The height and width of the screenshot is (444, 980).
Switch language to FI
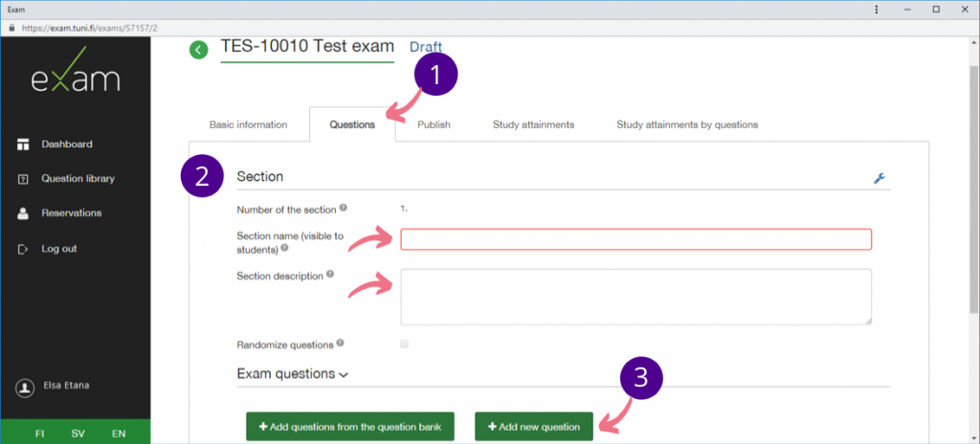39,433
